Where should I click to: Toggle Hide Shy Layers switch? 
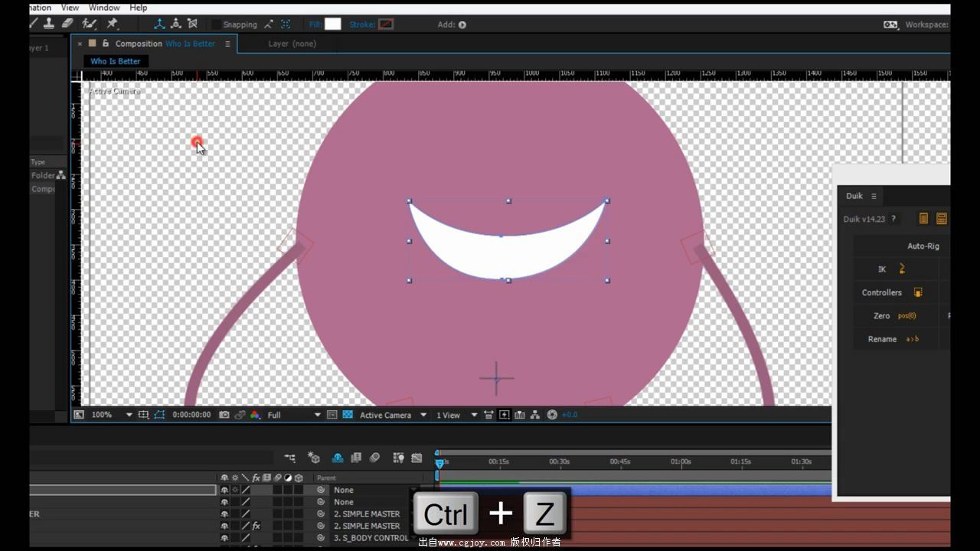pyautogui.click(x=338, y=458)
